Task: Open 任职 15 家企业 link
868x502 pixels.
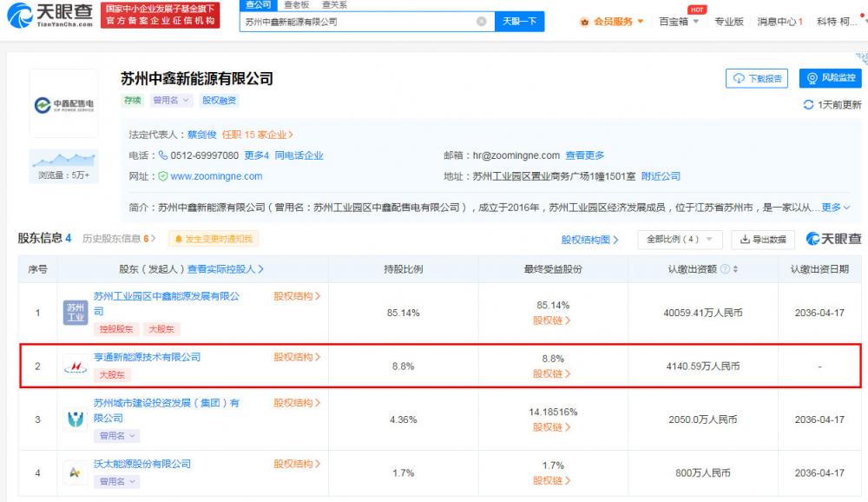Action: pos(258,135)
